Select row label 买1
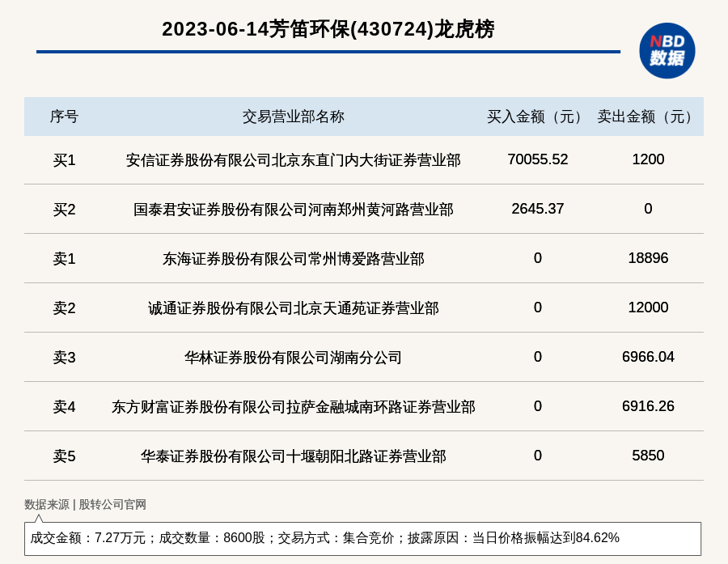The width and height of the screenshot is (728, 564). (x=64, y=160)
